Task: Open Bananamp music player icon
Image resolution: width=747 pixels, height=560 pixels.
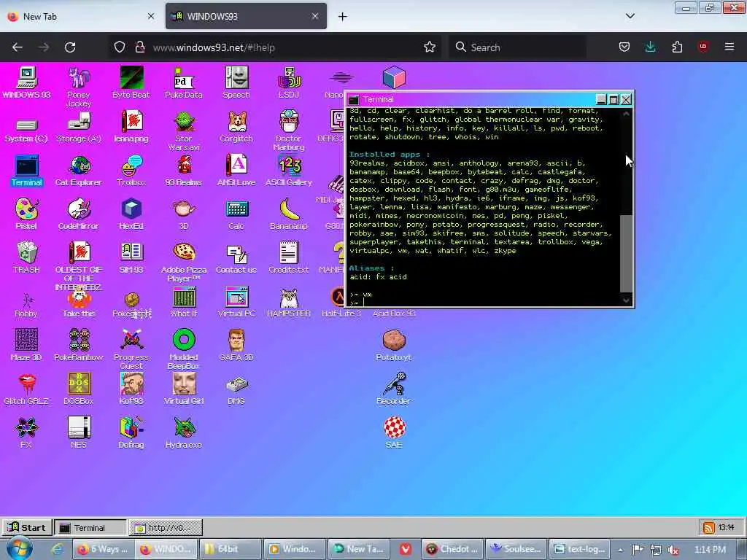Action: (x=289, y=214)
